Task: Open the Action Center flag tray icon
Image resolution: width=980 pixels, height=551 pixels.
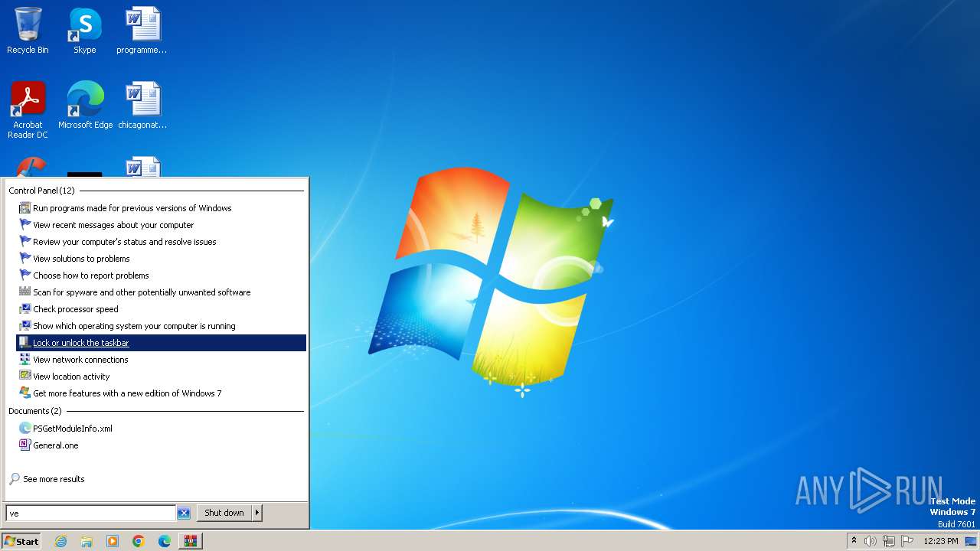Action: (x=907, y=541)
